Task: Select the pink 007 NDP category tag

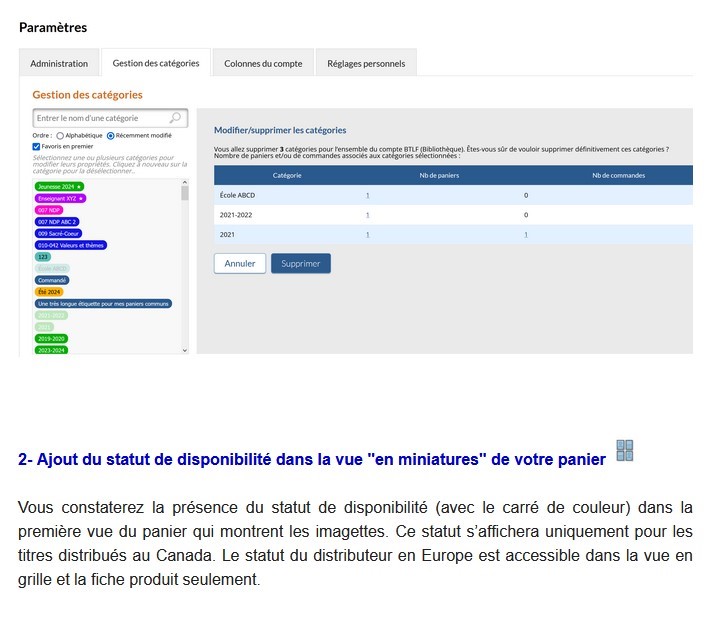Action: 49,210
